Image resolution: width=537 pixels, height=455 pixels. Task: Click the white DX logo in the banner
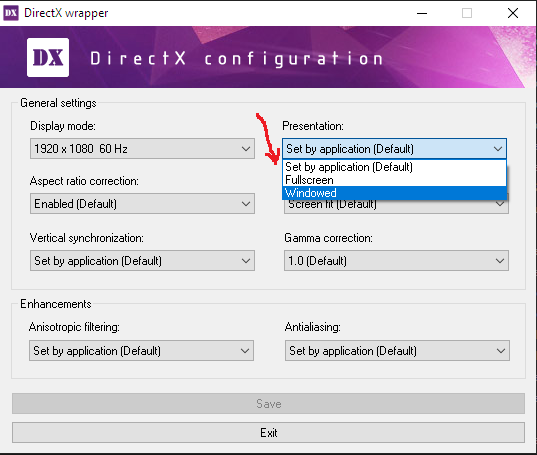coord(48,58)
